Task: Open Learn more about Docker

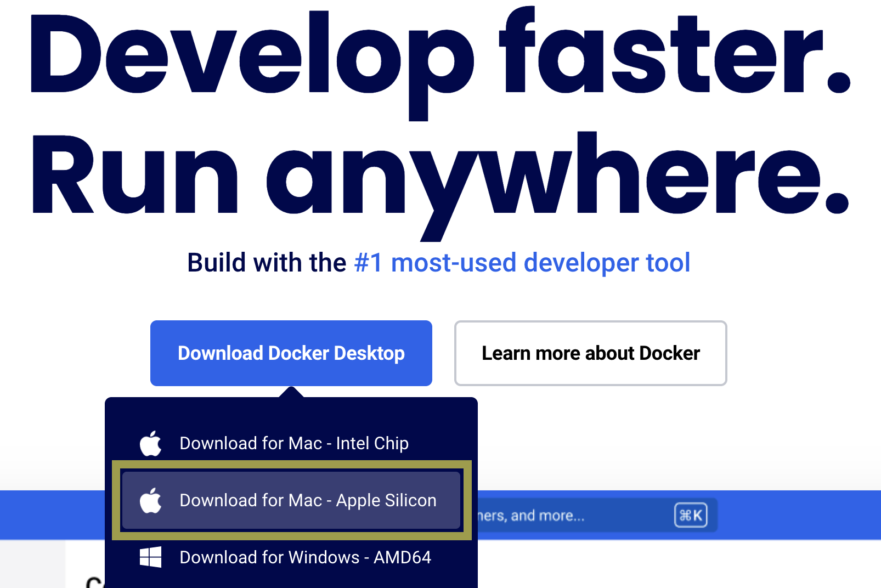Action: 590,353
